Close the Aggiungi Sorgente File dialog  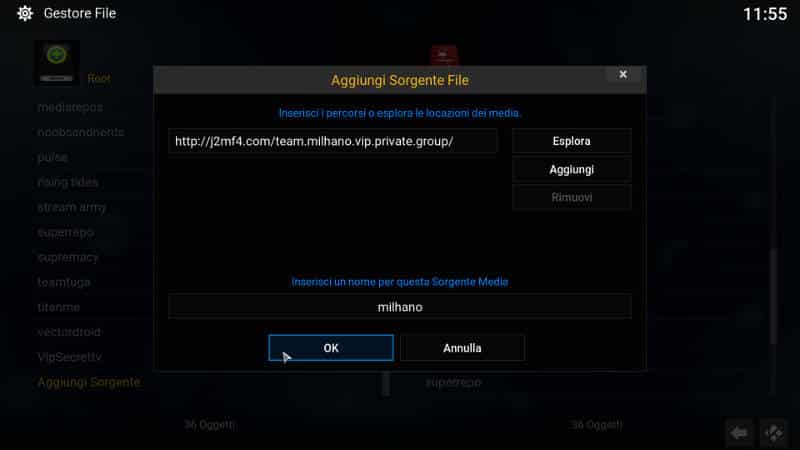623,74
